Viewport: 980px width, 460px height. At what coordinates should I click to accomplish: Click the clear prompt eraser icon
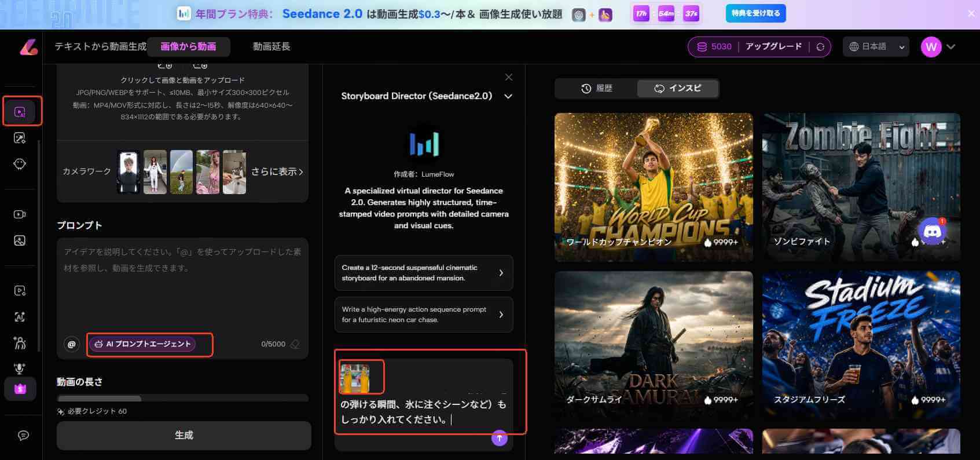295,344
